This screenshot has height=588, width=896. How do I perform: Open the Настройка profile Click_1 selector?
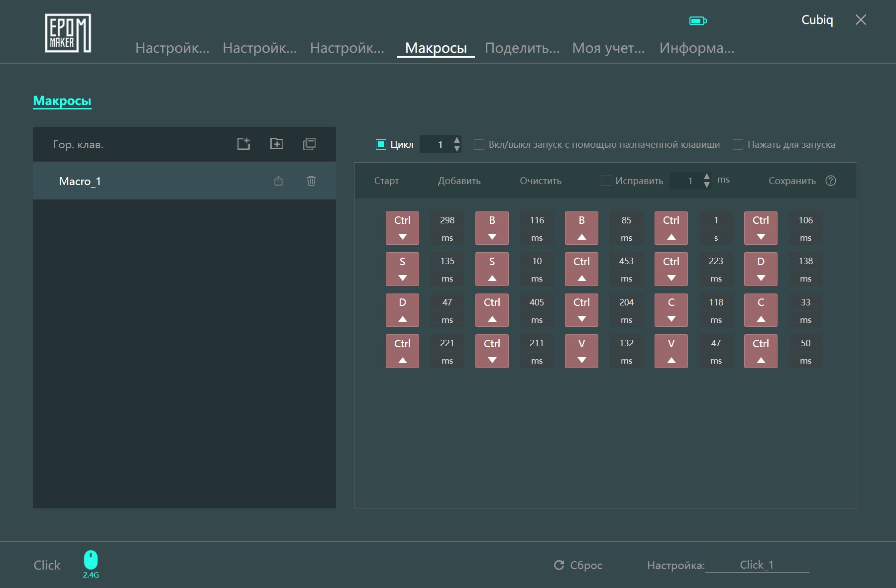coord(757,565)
